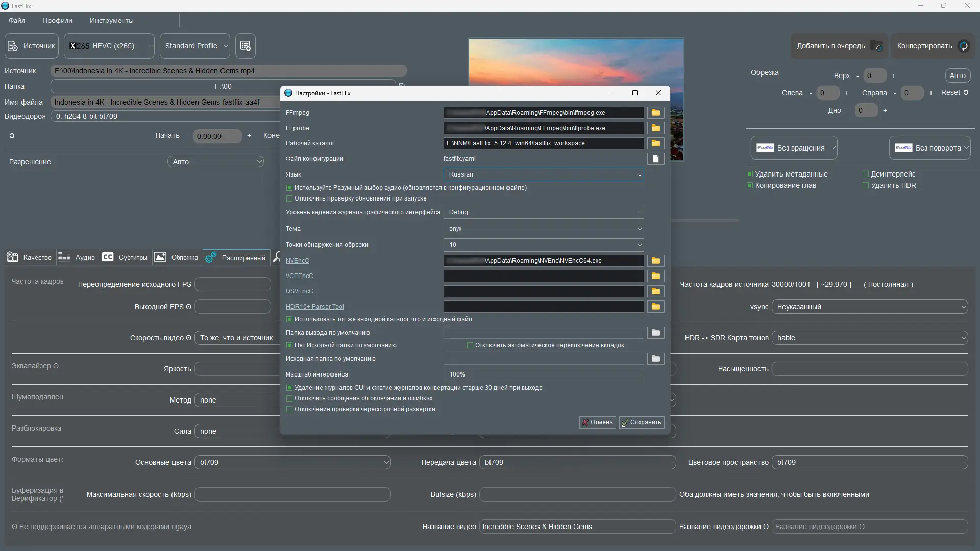This screenshot has width=980, height=551.
Task: Click the folder icon for Папка вывода по умолчанию
Action: pos(655,333)
